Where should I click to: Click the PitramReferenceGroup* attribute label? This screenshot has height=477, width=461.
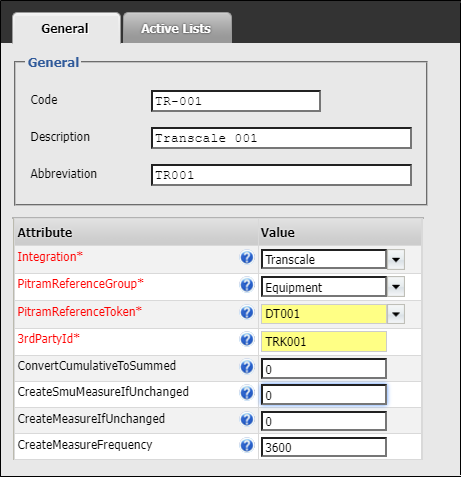[80, 284]
